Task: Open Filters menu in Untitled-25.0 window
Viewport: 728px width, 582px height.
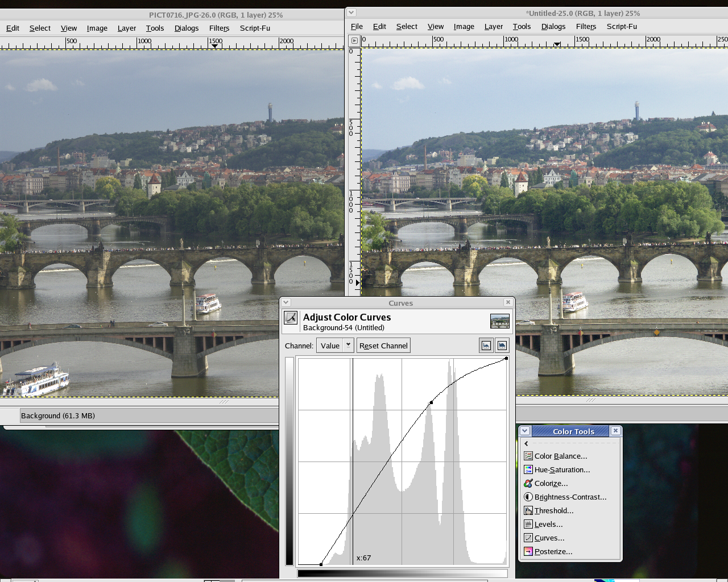Action: point(586,26)
